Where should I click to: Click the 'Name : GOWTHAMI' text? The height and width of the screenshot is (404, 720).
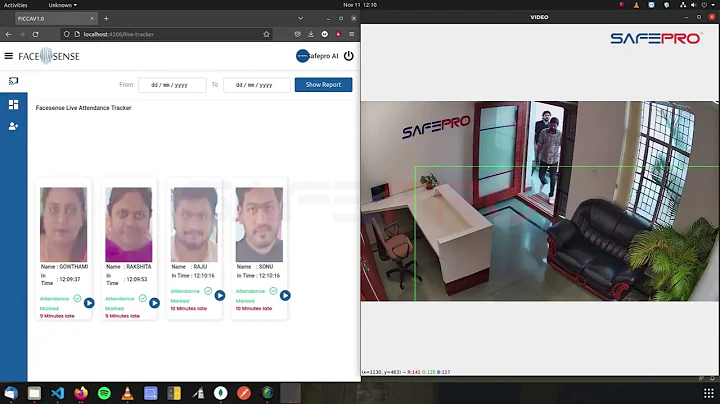[x=64, y=267]
